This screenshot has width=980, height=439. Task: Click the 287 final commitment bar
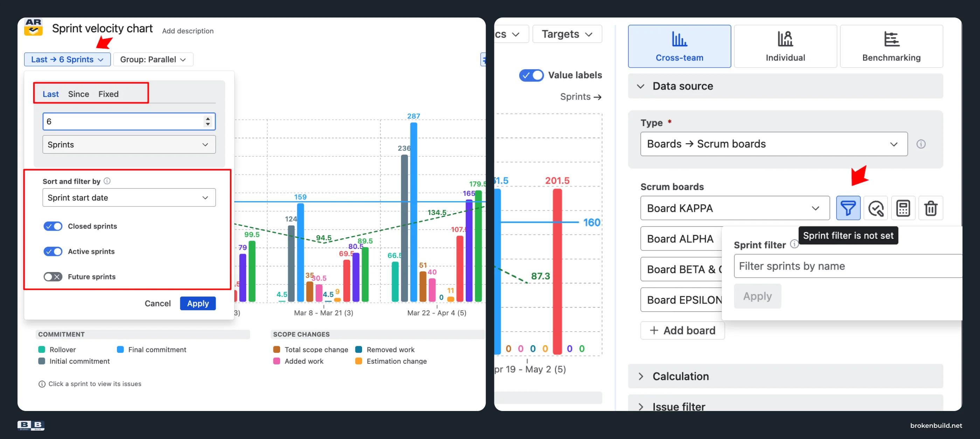[x=413, y=212]
